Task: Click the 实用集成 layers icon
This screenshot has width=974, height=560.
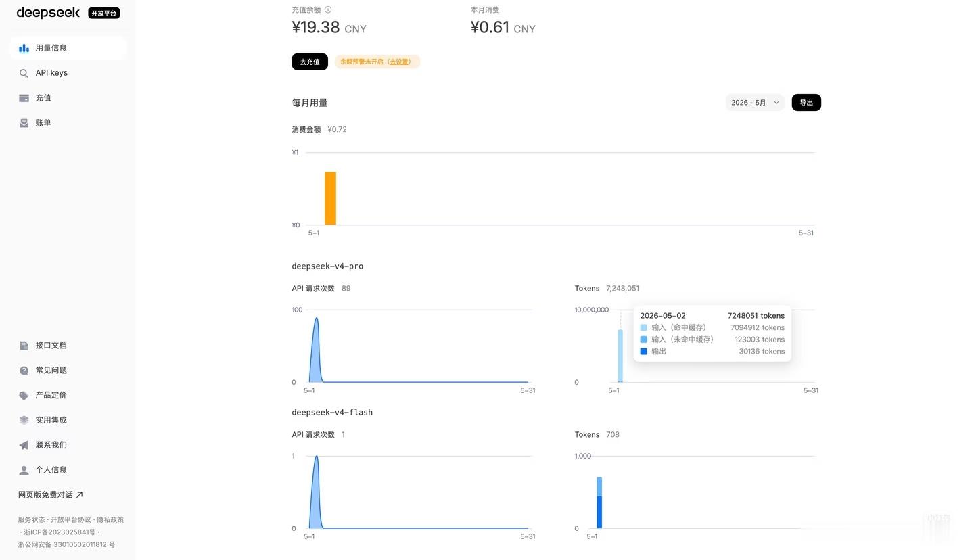Action: [24, 420]
